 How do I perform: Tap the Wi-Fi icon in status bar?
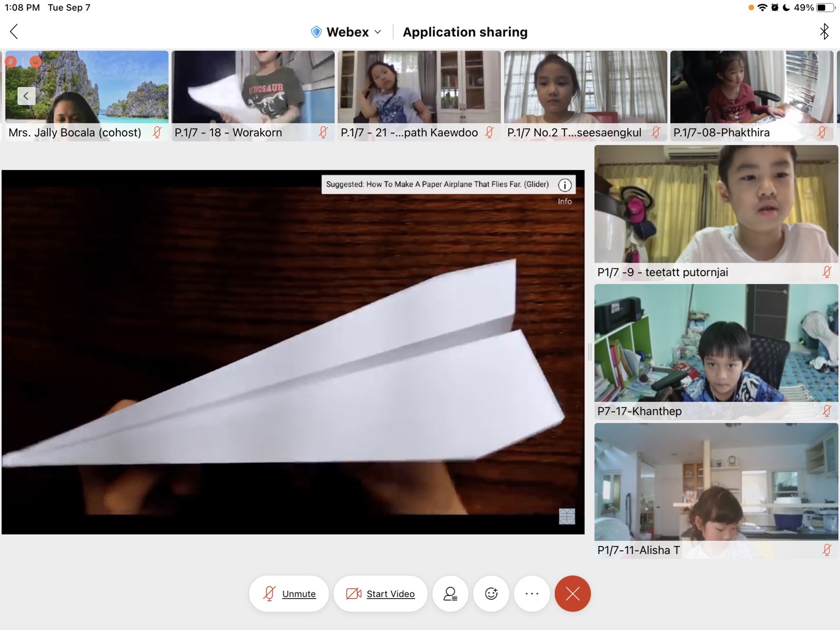point(763,7)
